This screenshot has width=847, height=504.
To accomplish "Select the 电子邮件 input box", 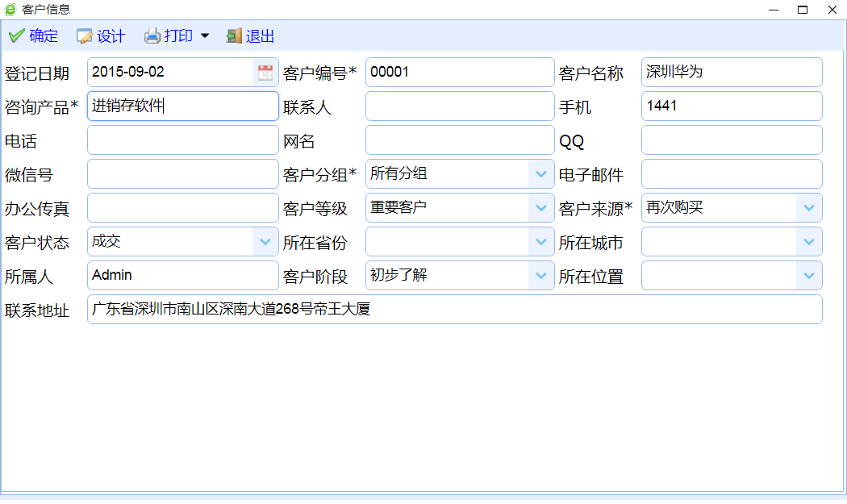I will point(731,174).
